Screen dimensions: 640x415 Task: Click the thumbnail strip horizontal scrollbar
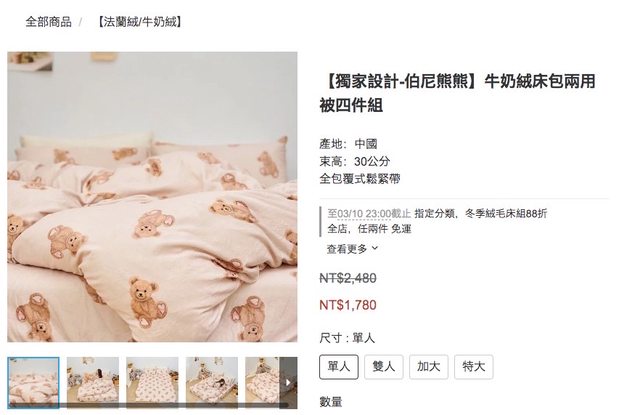[x=149, y=405]
